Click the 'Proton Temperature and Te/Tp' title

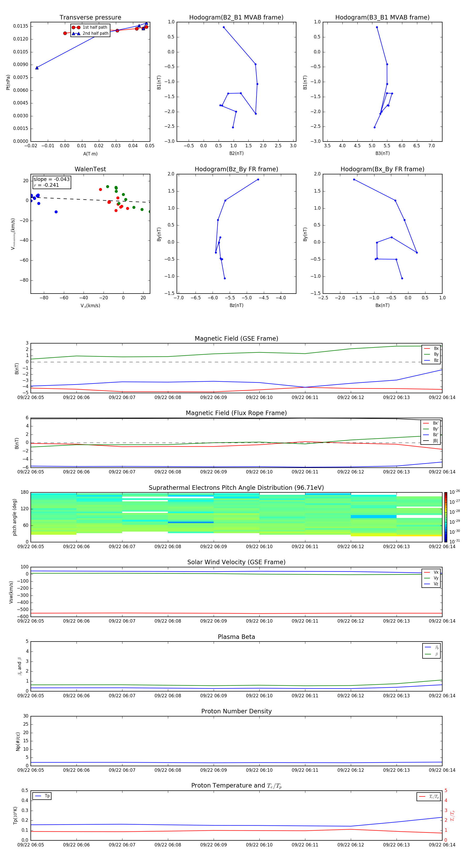tap(236, 786)
